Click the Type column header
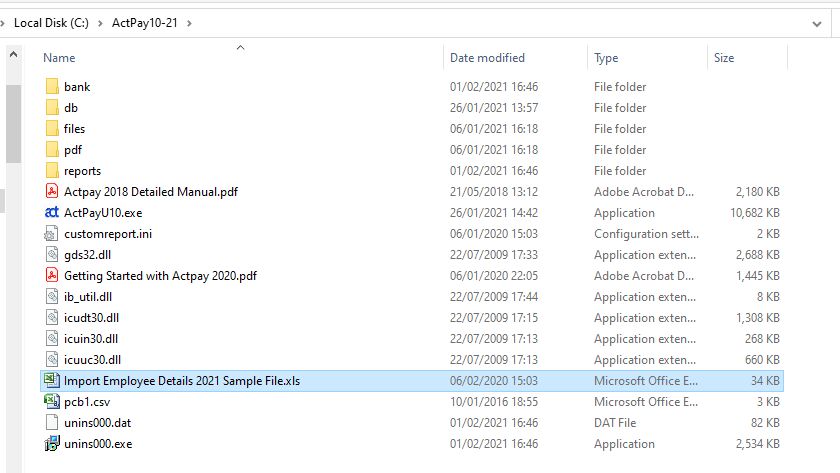840x473 pixels. point(606,58)
